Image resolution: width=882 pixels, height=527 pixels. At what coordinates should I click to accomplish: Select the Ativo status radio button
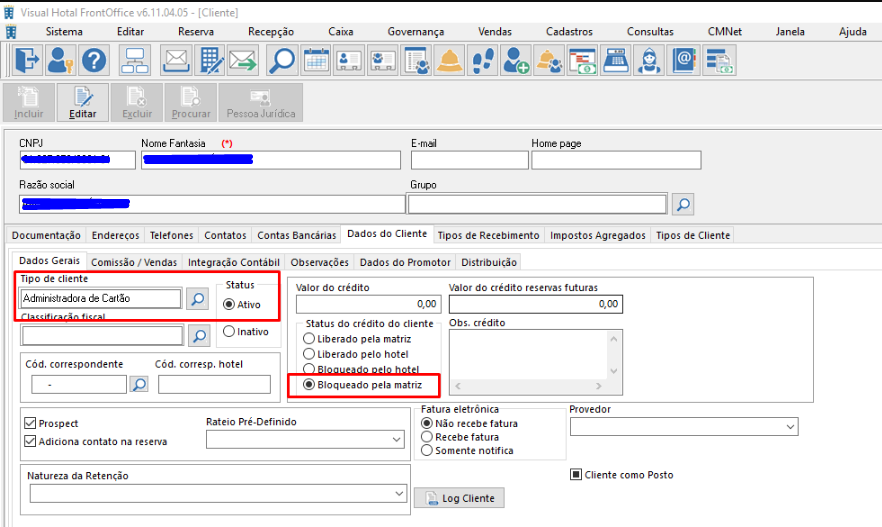[x=229, y=304]
